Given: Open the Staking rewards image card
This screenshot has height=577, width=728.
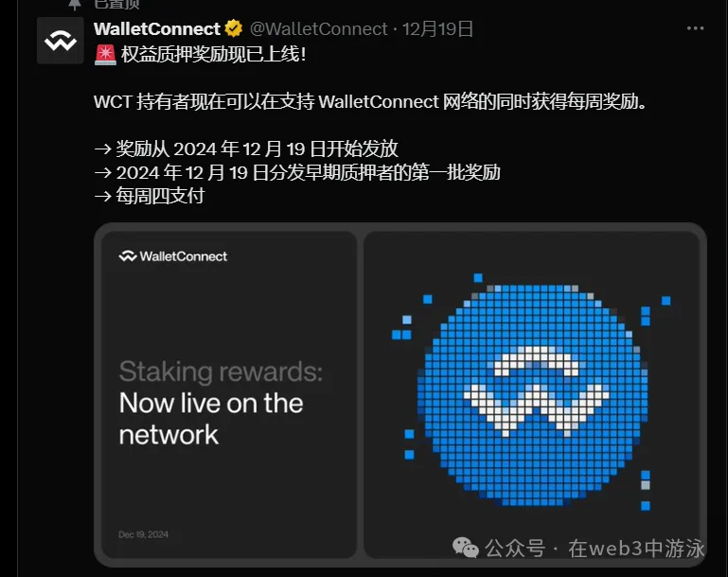Looking at the screenshot, I should [x=229, y=394].
